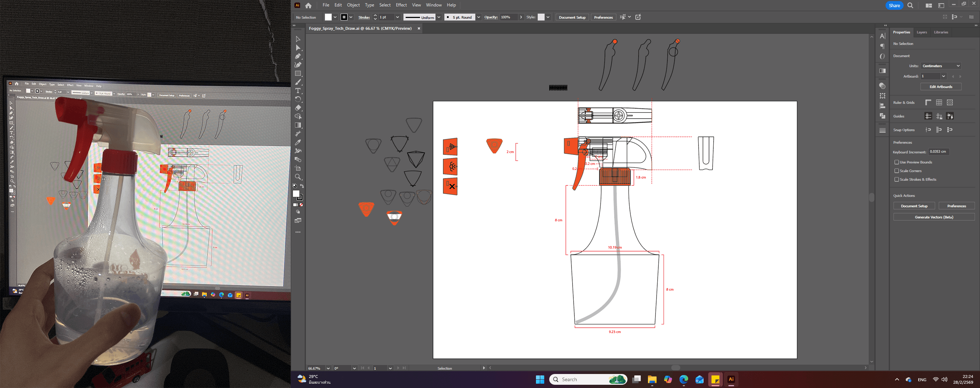980x388 pixels.
Task: Choose the Zoom tool
Action: (x=298, y=177)
